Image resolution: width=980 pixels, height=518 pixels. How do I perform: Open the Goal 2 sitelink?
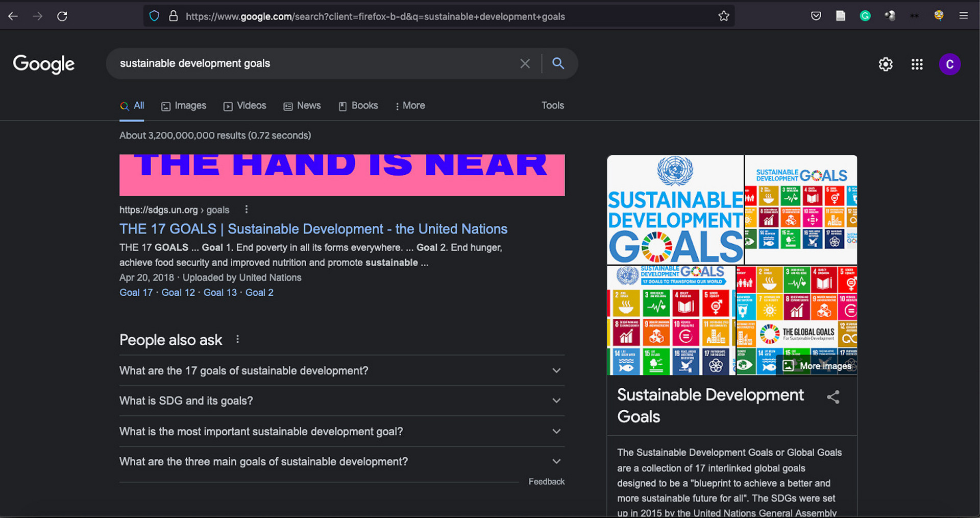pyautogui.click(x=259, y=293)
